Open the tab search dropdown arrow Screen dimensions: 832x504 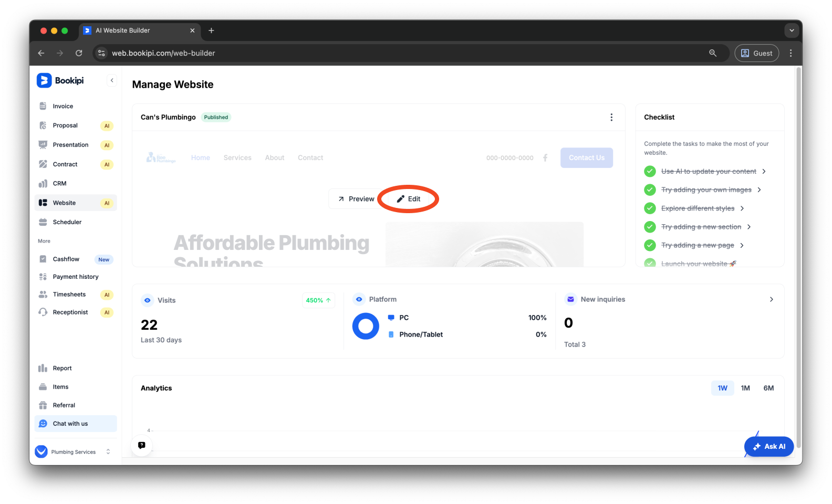tap(792, 30)
